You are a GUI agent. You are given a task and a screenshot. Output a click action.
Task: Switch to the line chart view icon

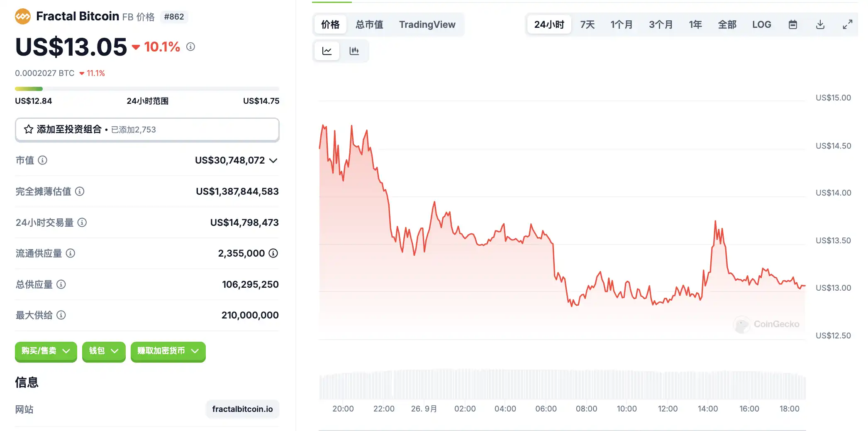(327, 51)
